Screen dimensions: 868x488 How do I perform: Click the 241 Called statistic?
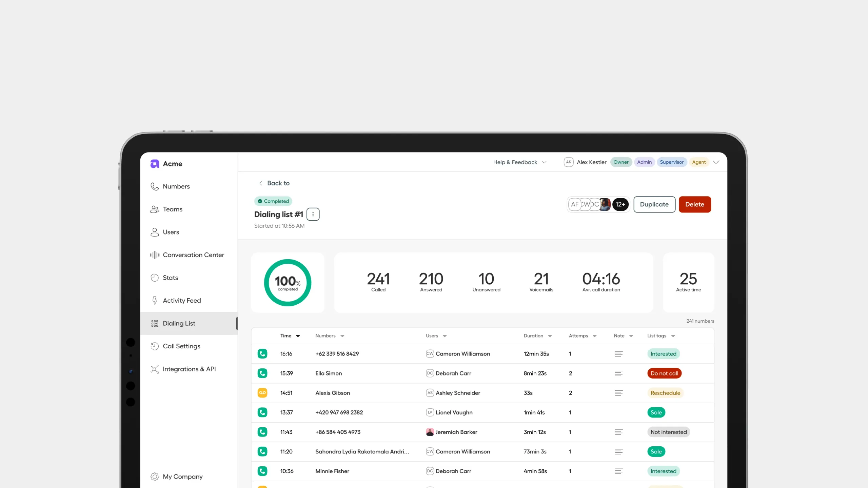[378, 282]
